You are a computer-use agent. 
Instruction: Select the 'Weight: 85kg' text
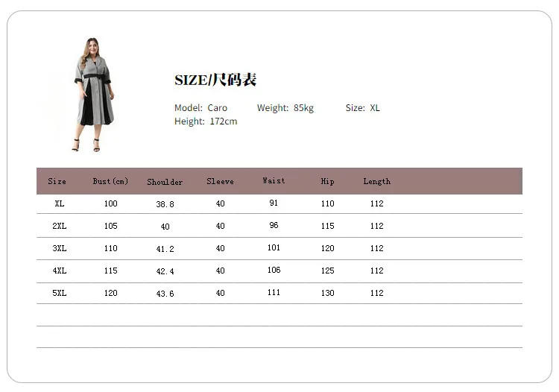click(285, 108)
